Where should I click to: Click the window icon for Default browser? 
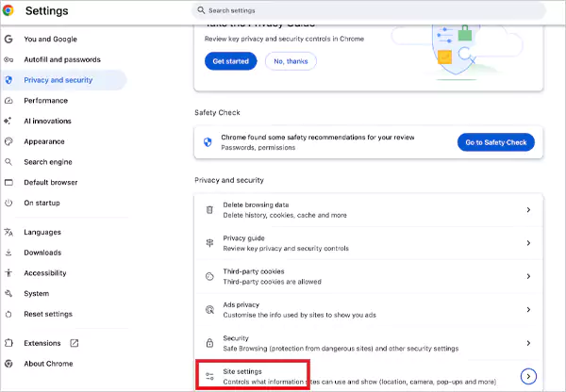point(8,183)
